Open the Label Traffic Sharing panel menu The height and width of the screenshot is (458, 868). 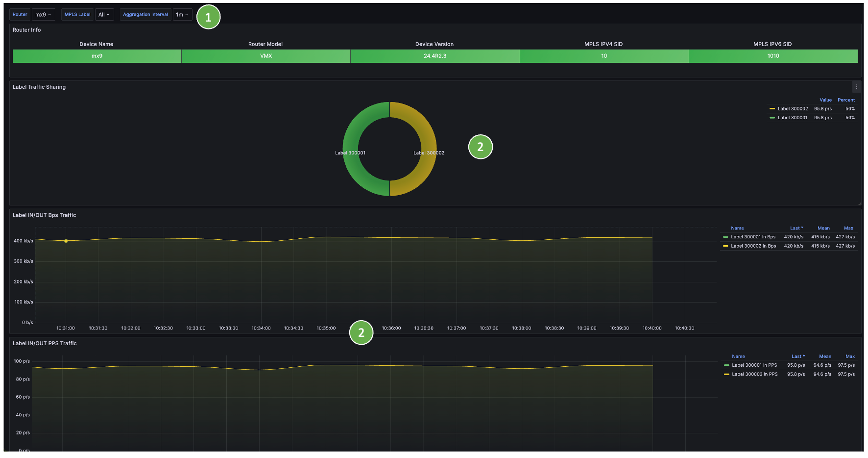(856, 87)
